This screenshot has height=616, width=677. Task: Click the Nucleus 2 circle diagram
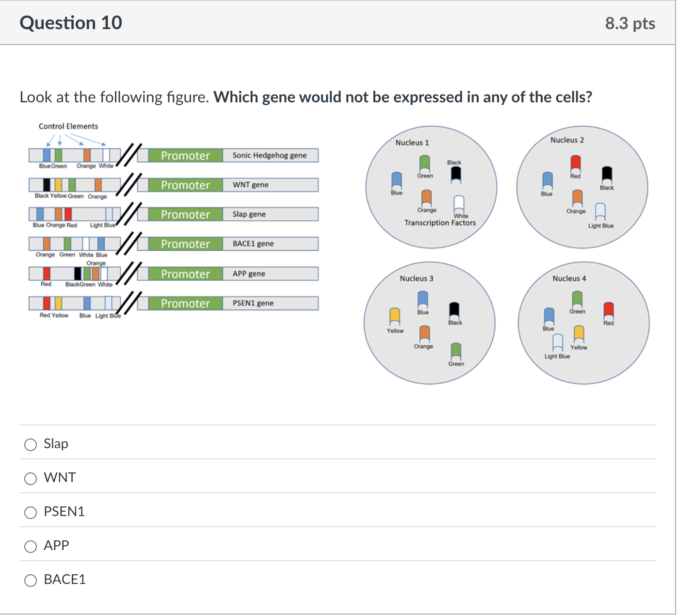pos(582,187)
